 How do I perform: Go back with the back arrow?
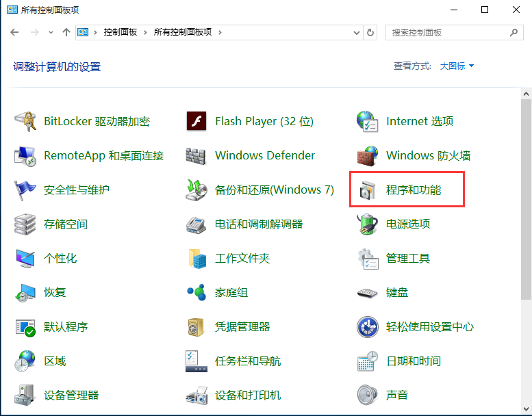click(x=14, y=33)
